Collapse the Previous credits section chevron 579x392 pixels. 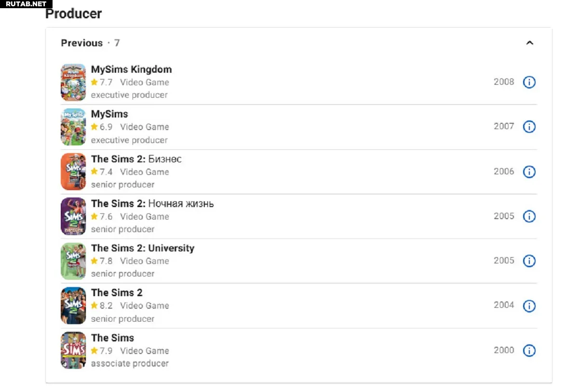click(529, 43)
